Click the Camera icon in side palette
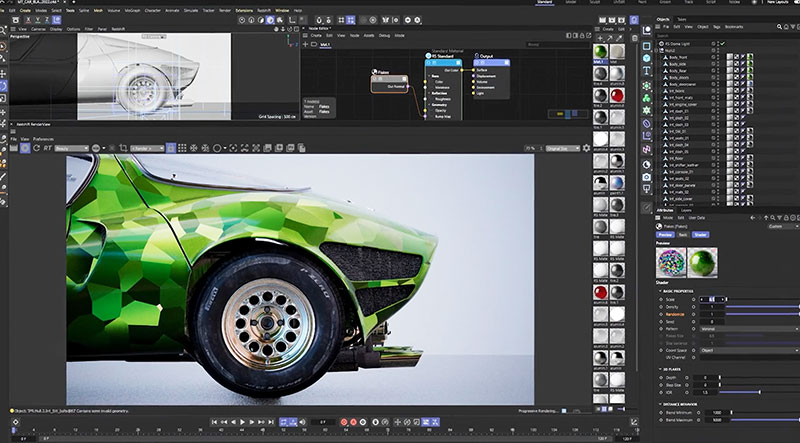This screenshot has height=443, width=800. (646, 177)
